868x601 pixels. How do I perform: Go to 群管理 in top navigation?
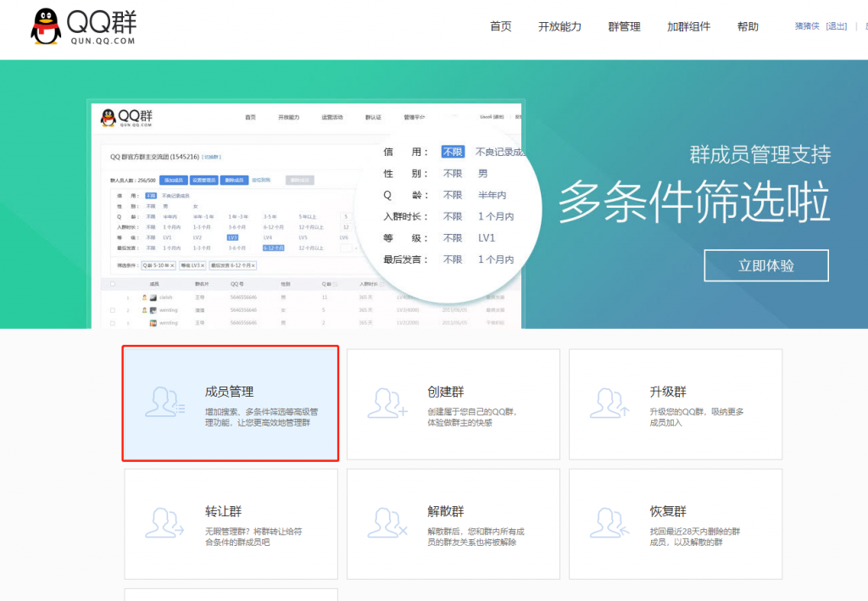[x=624, y=26]
